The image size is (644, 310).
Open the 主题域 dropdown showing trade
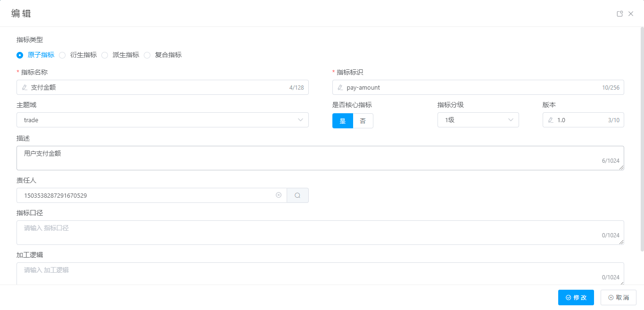162,120
